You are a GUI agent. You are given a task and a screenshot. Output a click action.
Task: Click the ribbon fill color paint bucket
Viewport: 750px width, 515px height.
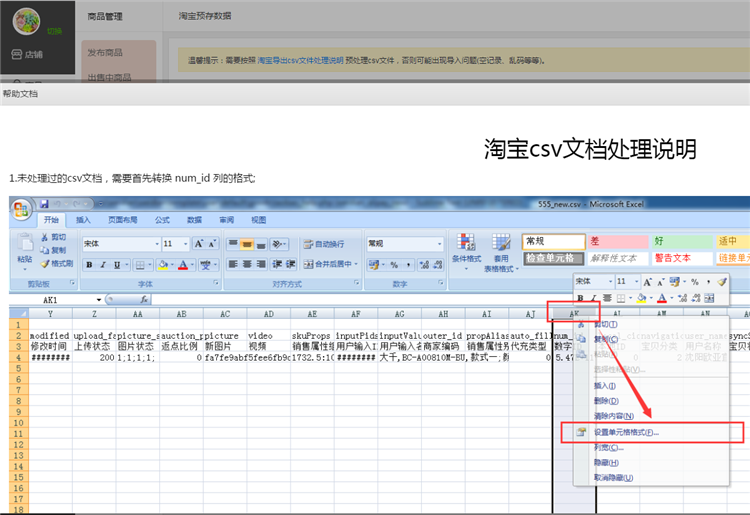click(160, 265)
